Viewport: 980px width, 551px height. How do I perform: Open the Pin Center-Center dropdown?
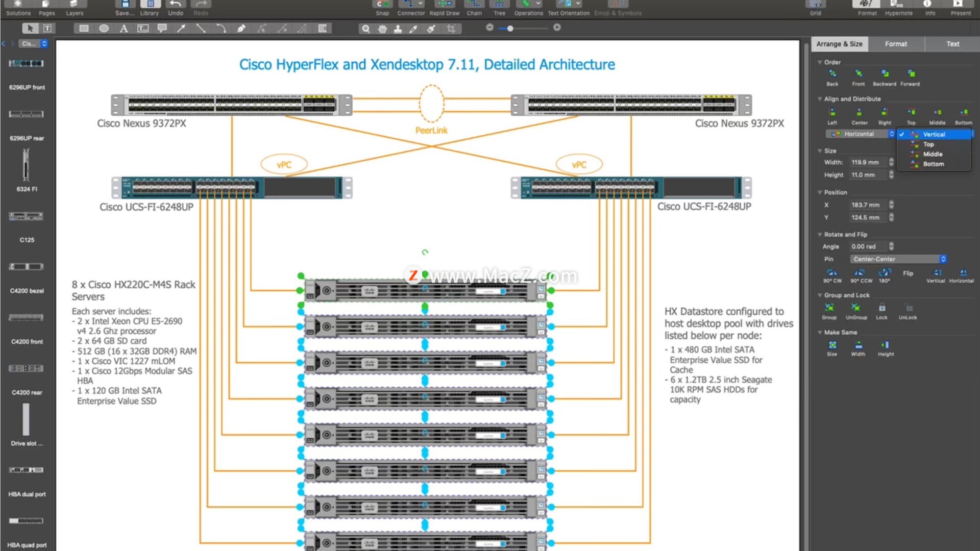(898, 259)
